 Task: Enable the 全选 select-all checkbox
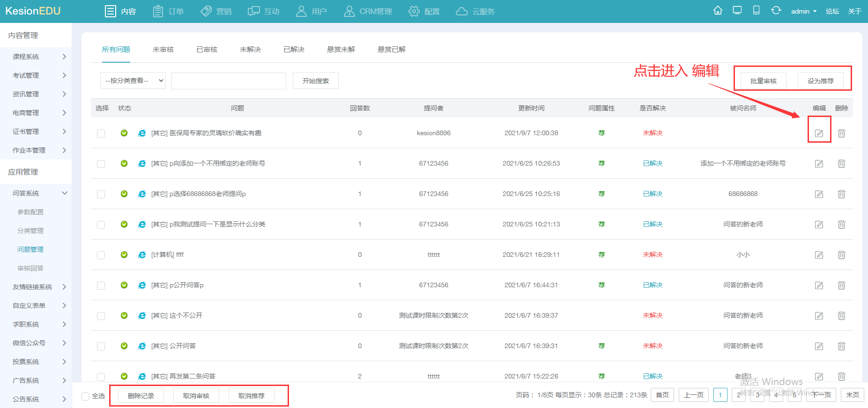coord(86,396)
